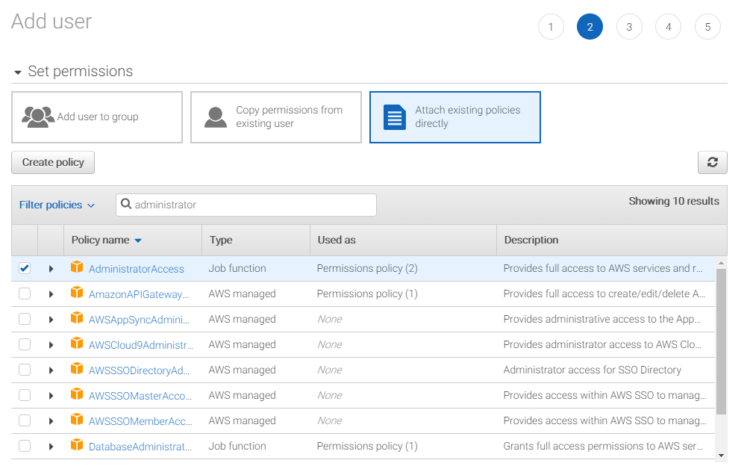
Task: Click the refresh policies icon button
Action: pyautogui.click(x=712, y=163)
